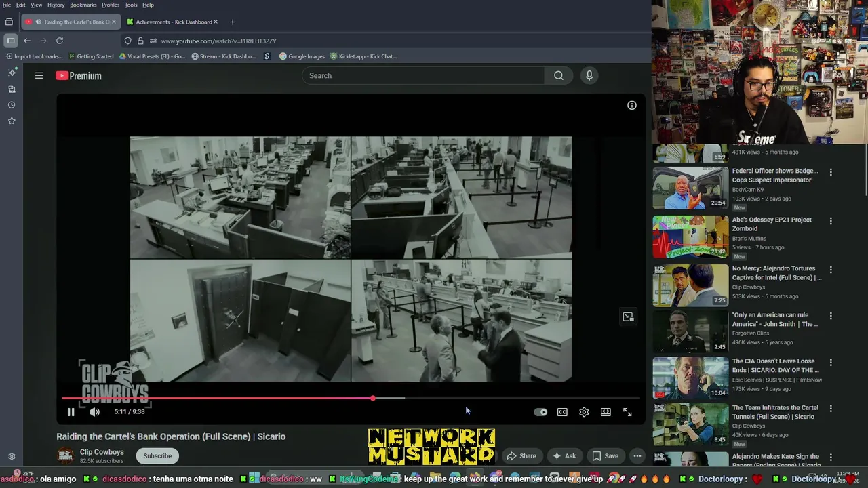Open Import bookmarks bookmark
This screenshot has height=488, width=868.
pos(33,56)
